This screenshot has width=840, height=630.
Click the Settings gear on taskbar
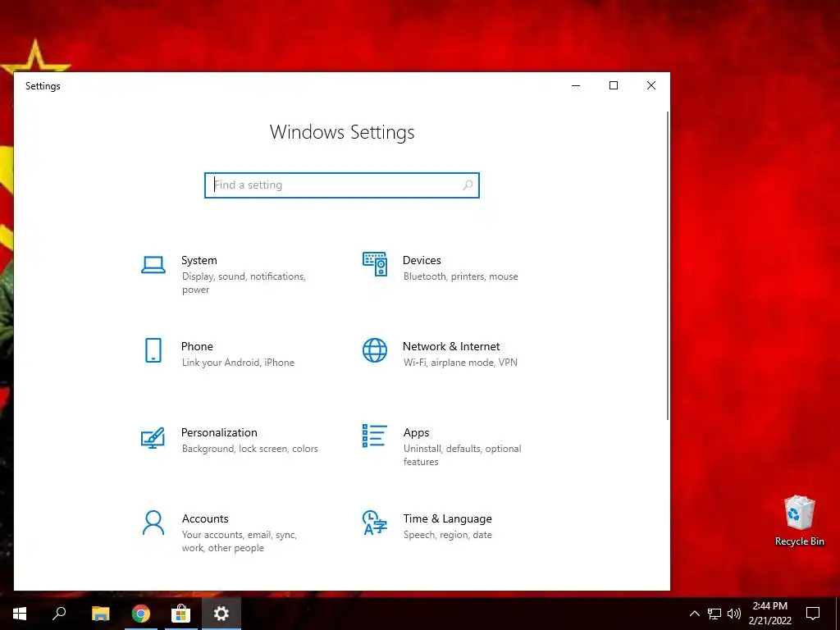click(x=221, y=614)
